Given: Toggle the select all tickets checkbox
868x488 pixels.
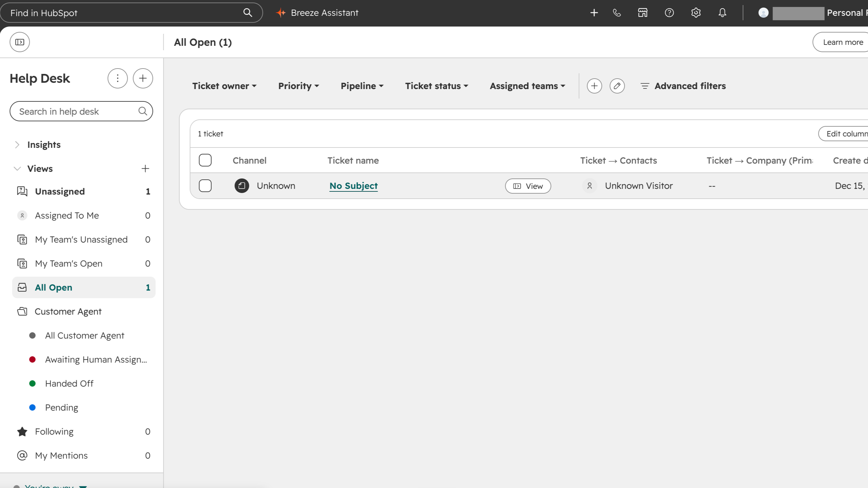Looking at the screenshot, I should click(x=205, y=160).
